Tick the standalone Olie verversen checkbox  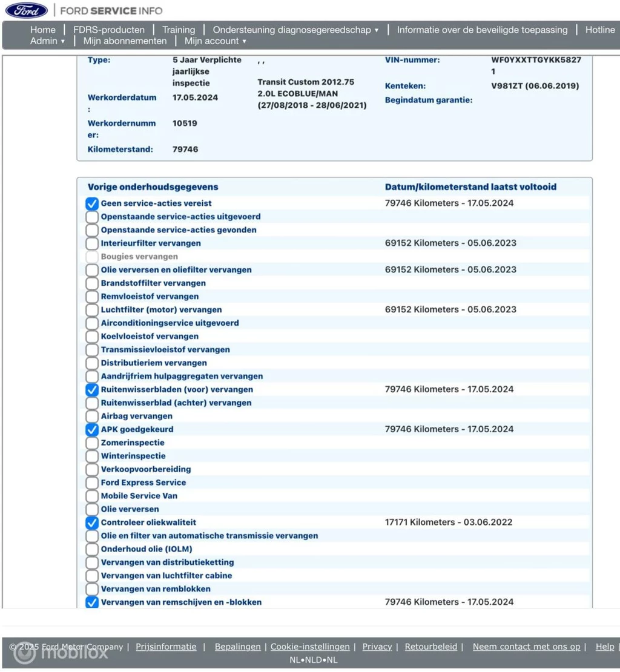pyautogui.click(x=91, y=509)
